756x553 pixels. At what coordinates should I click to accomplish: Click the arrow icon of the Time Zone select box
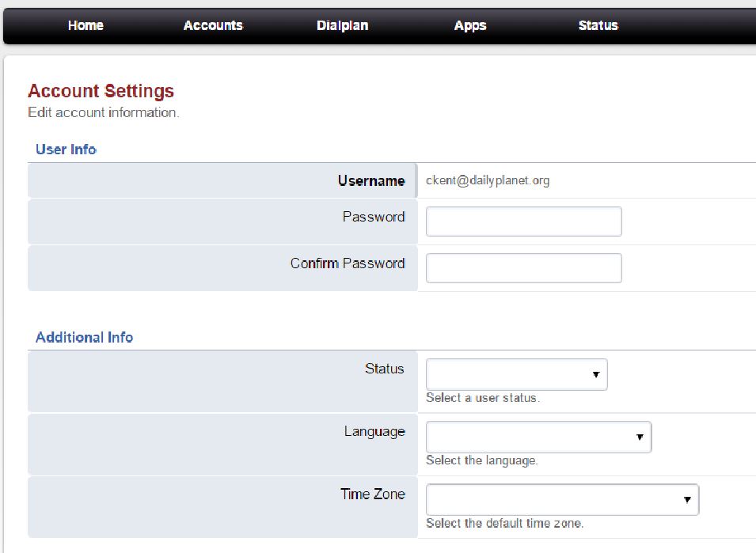tap(687, 500)
